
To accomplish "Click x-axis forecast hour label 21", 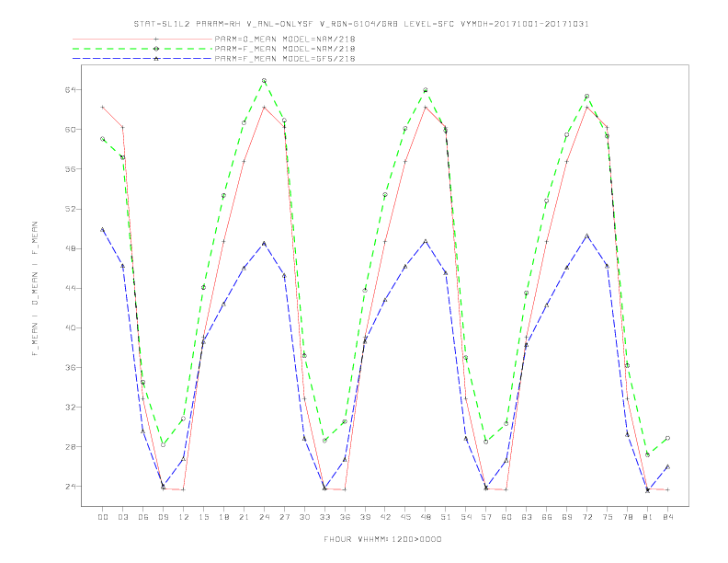I will tap(244, 517).
